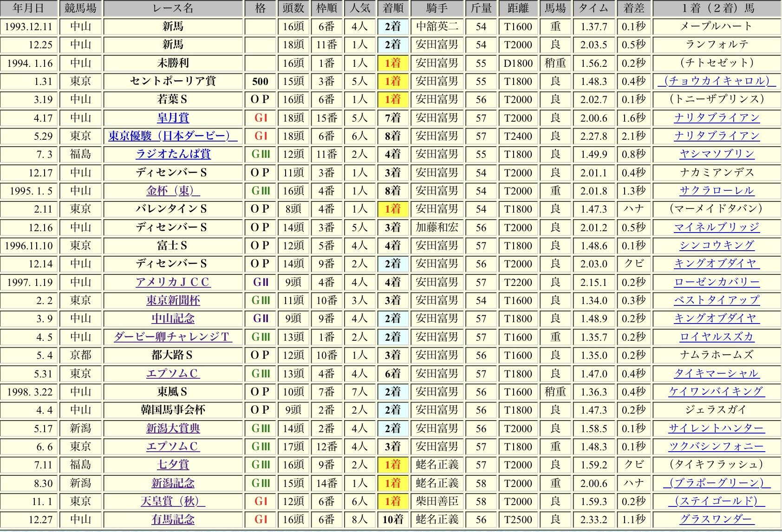Image resolution: width=782 pixels, height=532 pixels.
Task: Click the 七夕賞 race link
Action: tap(173, 465)
